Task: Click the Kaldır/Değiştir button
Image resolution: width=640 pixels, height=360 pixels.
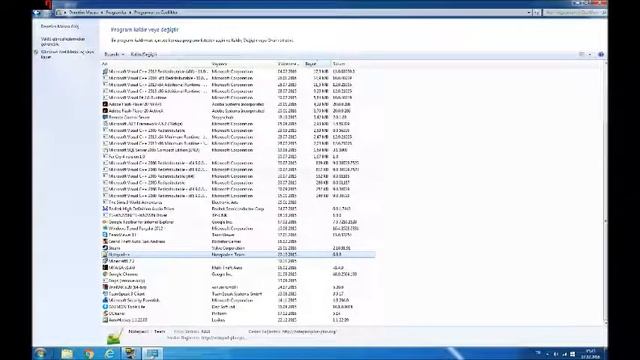Action: 144,54
